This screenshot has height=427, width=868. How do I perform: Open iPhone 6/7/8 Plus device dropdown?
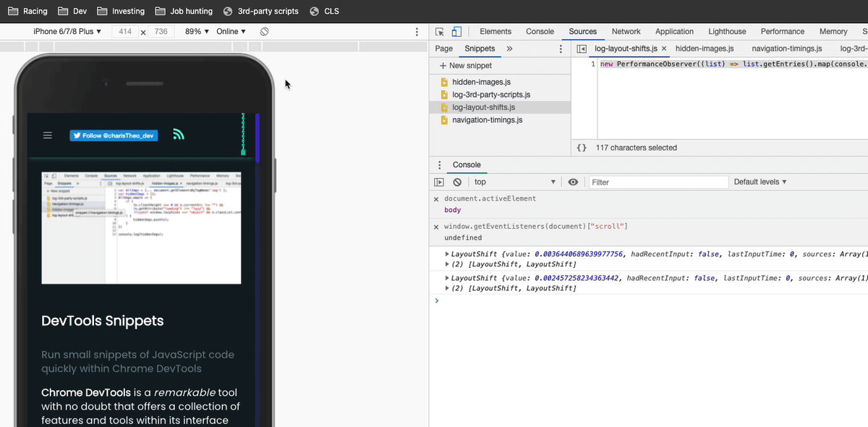click(x=67, y=32)
